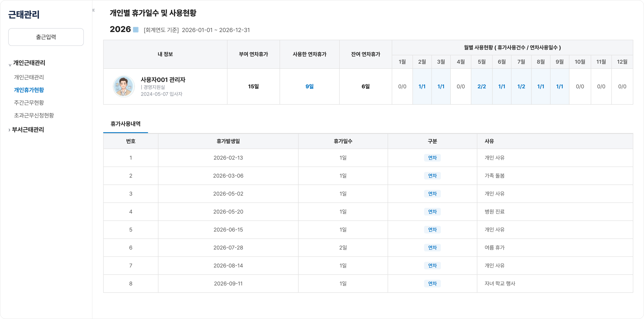
Task: Click the 구분 column header
Action: [x=432, y=141]
